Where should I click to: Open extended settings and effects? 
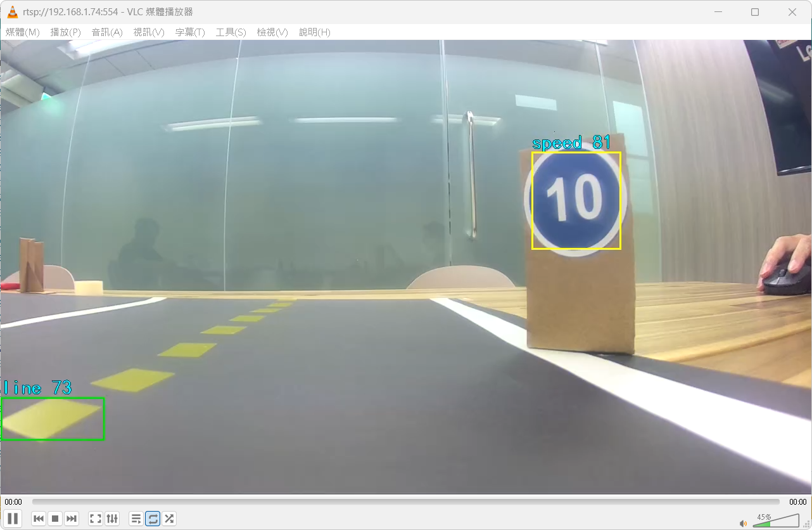pyautogui.click(x=112, y=519)
